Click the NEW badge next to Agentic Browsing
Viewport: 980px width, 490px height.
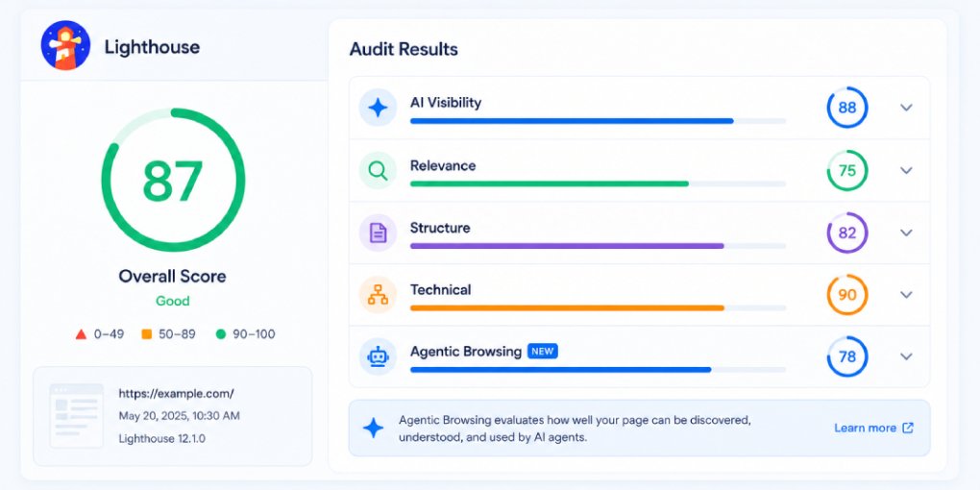(543, 352)
